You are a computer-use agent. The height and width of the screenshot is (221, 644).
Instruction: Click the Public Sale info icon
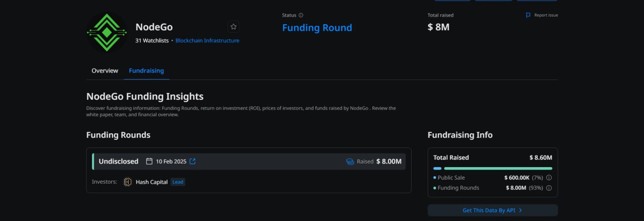549,178
